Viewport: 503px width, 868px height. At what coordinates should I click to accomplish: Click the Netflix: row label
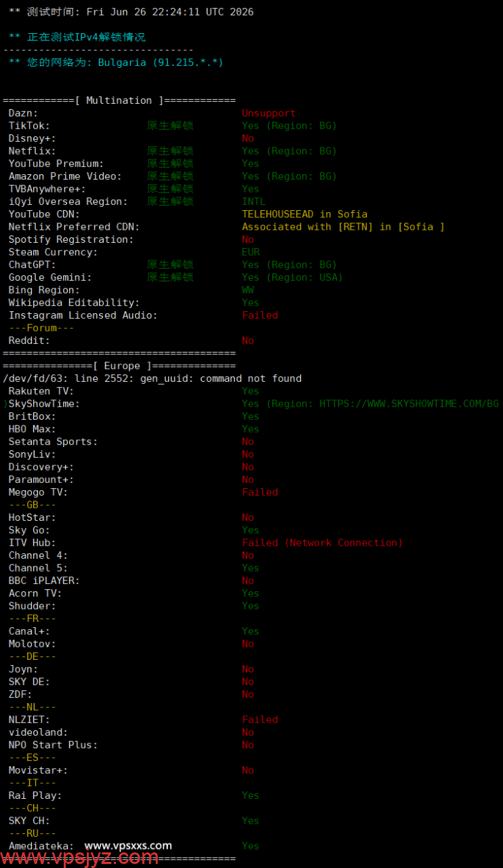33,151
